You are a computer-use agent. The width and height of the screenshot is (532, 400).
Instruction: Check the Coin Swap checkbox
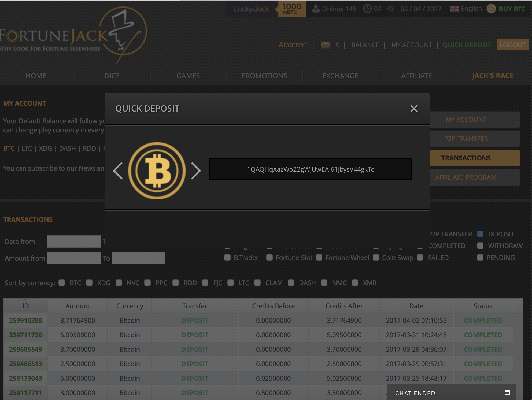point(376,258)
